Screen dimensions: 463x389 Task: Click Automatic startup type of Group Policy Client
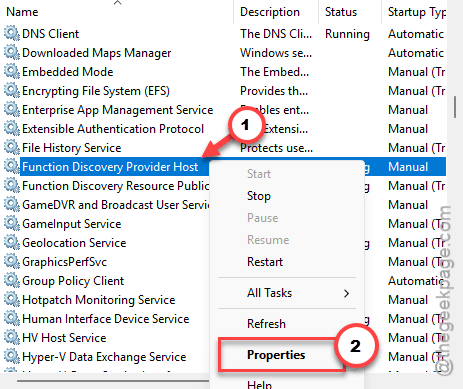point(416,281)
